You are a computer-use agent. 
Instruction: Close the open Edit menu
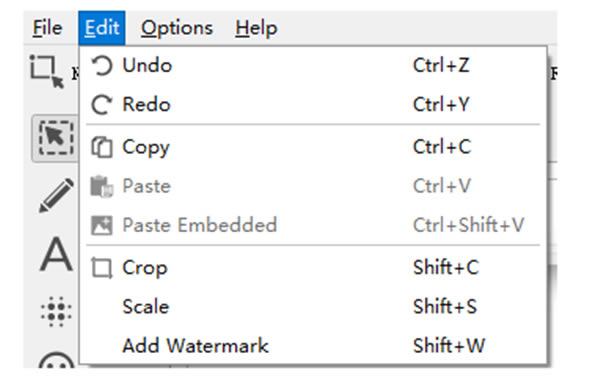pyautogui.click(x=102, y=28)
